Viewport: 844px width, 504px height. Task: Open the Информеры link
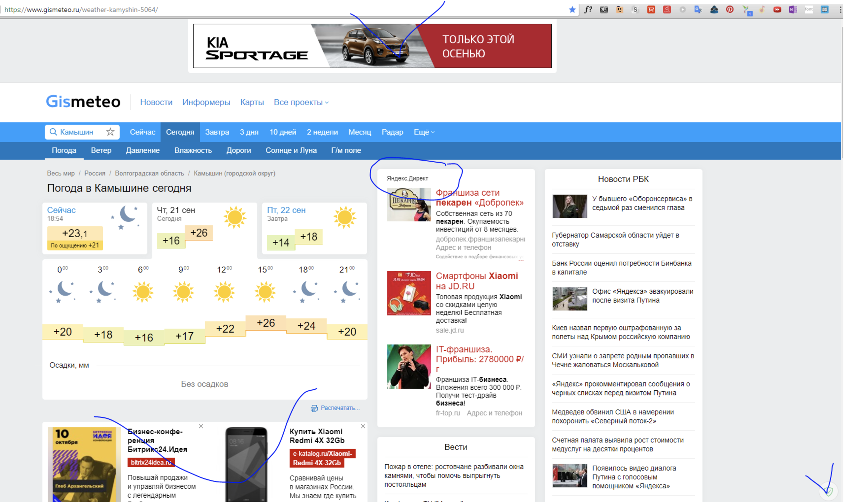[x=206, y=102]
